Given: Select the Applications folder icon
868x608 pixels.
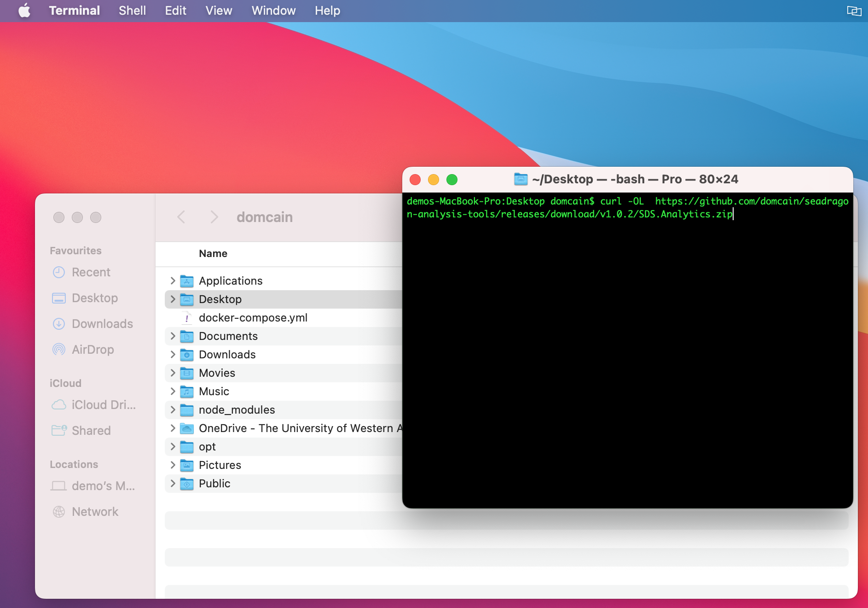Looking at the screenshot, I should [187, 281].
